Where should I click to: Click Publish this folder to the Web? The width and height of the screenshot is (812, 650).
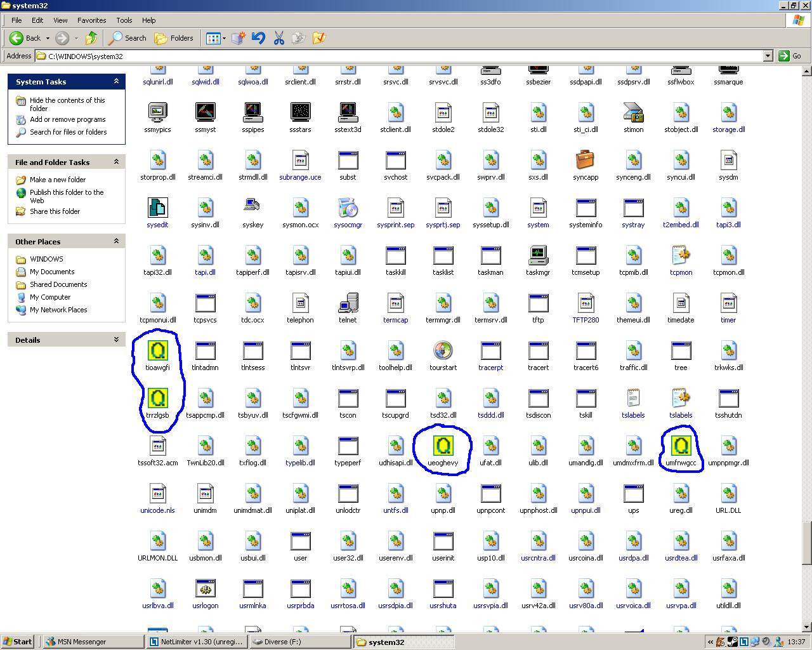point(67,196)
